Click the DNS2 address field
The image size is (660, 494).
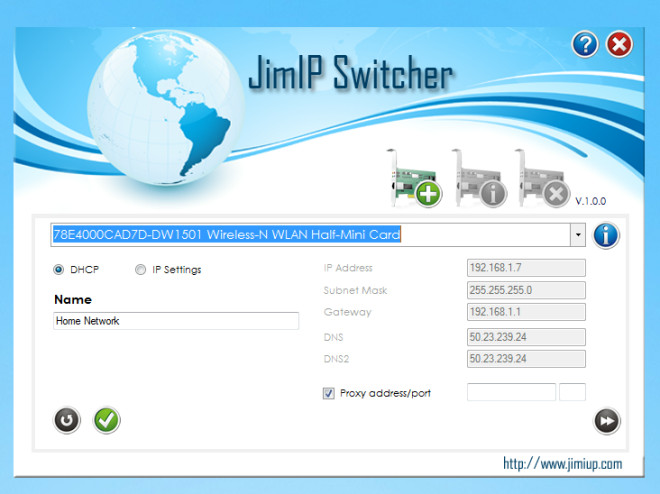526,359
